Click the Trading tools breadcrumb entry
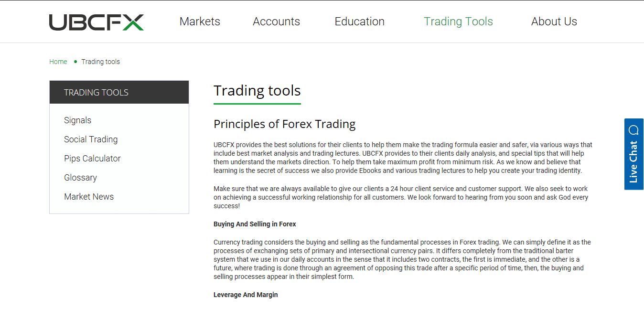Screen dimensions: 644x309 click(x=101, y=62)
